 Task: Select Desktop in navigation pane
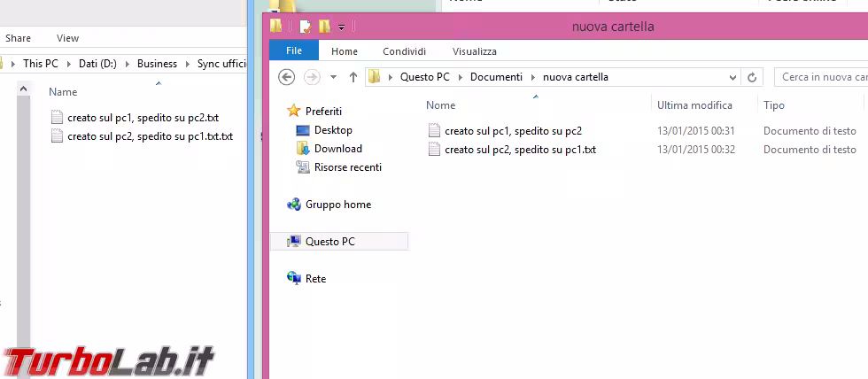pos(333,130)
